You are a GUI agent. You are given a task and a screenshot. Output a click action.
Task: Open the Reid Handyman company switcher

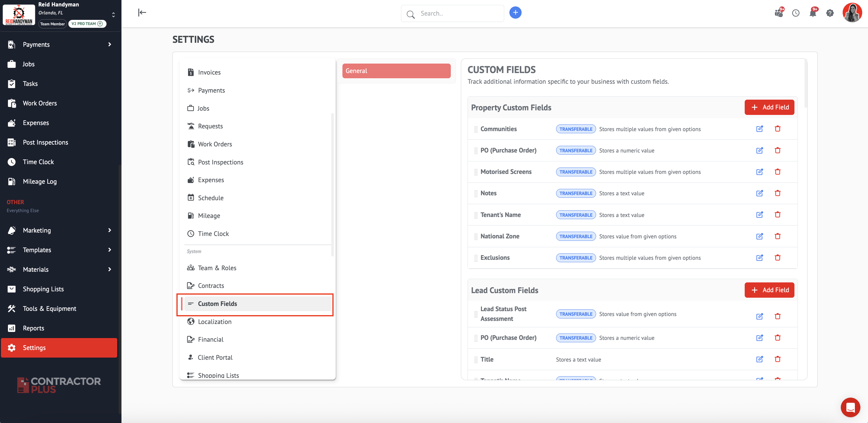113,14
